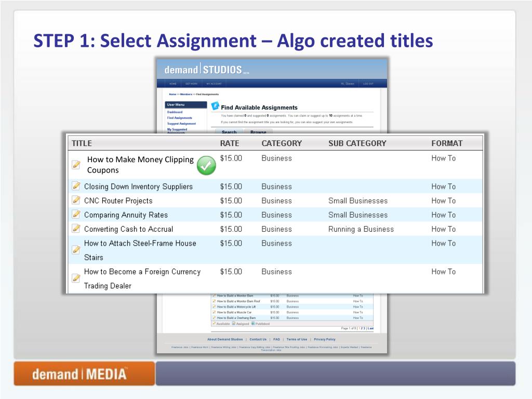Open MY ACCOUNT in the navigation bar
The image size is (532, 399).
214,84
